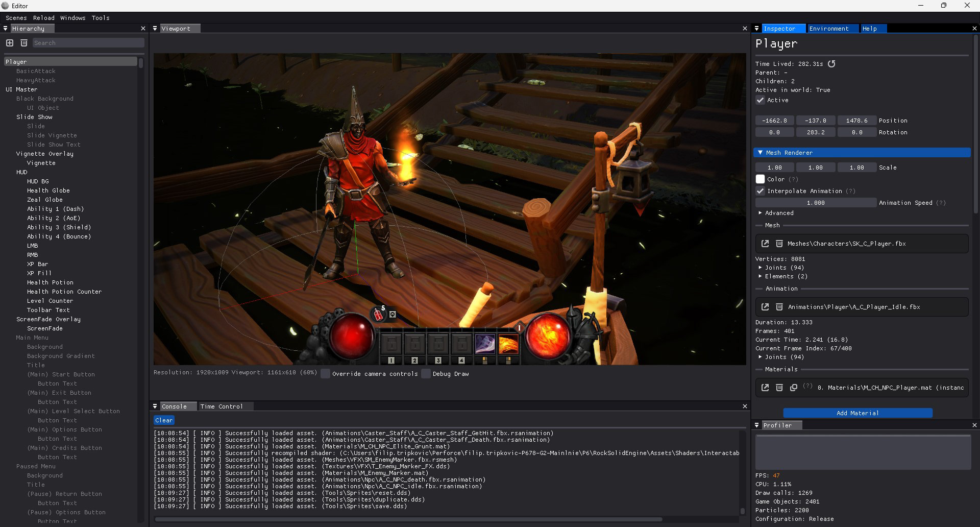This screenshot has width=980, height=527.
Task: Close the Viewport panel with its X
Action: 745,29
